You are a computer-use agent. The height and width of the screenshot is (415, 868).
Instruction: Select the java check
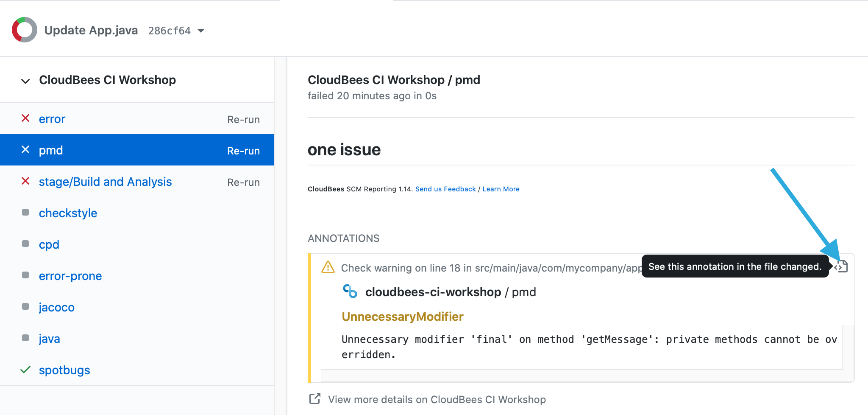click(x=49, y=338)
